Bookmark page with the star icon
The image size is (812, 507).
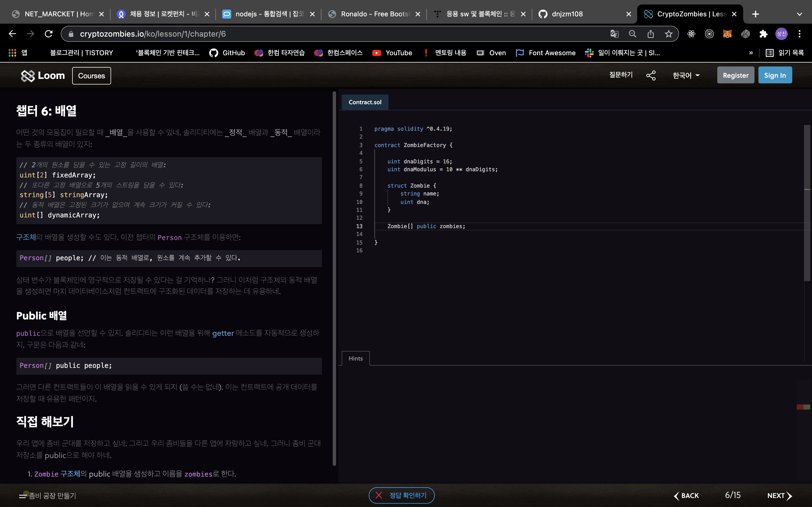point(668,34)
